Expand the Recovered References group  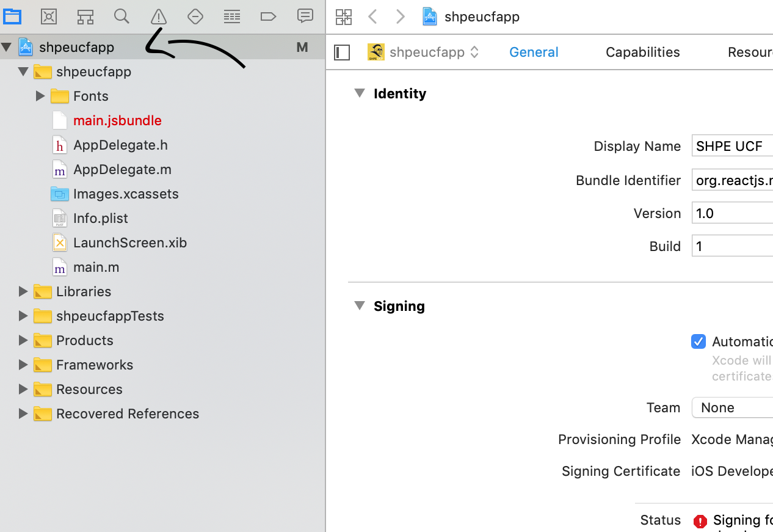[x=23, y=414]
